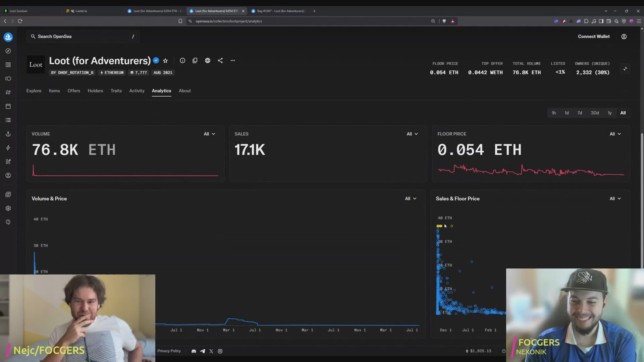Open the Volume card All dropdown

[209, 134]
